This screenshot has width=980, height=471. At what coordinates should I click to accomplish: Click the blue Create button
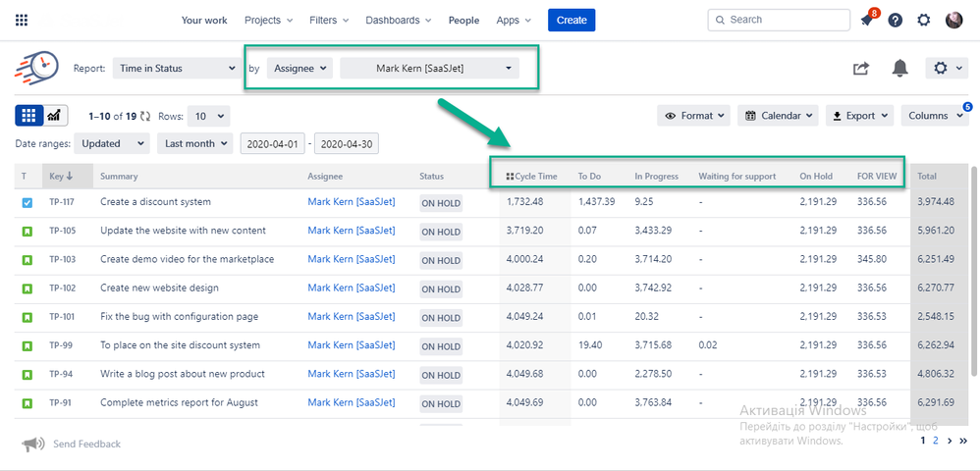(x=572, y=20)
